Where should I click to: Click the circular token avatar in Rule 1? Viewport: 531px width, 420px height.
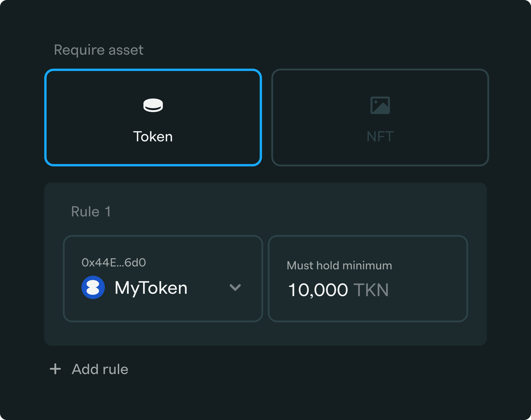[x=93, y=287]
